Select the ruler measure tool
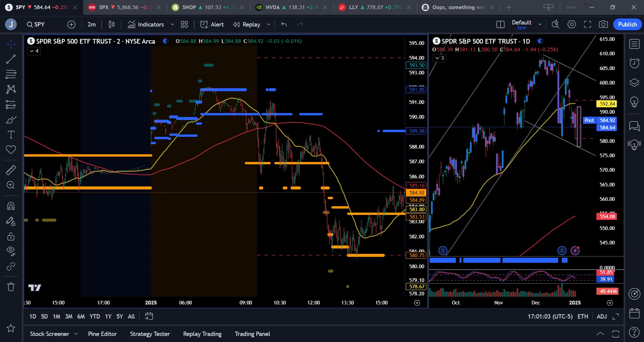Image resolution: width=644 pixels, height=342 pixels. (x=11, y=170)
